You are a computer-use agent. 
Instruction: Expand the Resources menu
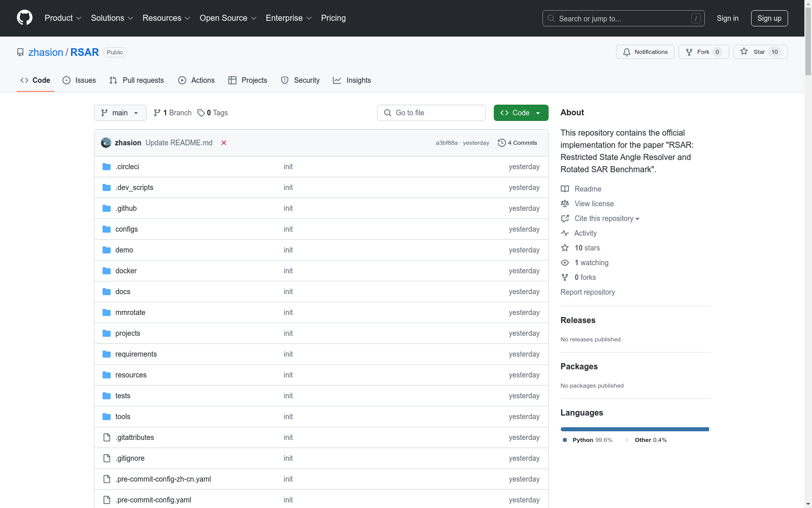tap(166, 18)
